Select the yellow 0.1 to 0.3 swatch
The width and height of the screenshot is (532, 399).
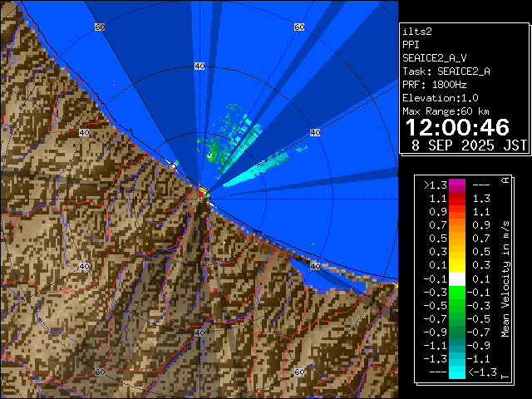[x=456, y=266]
